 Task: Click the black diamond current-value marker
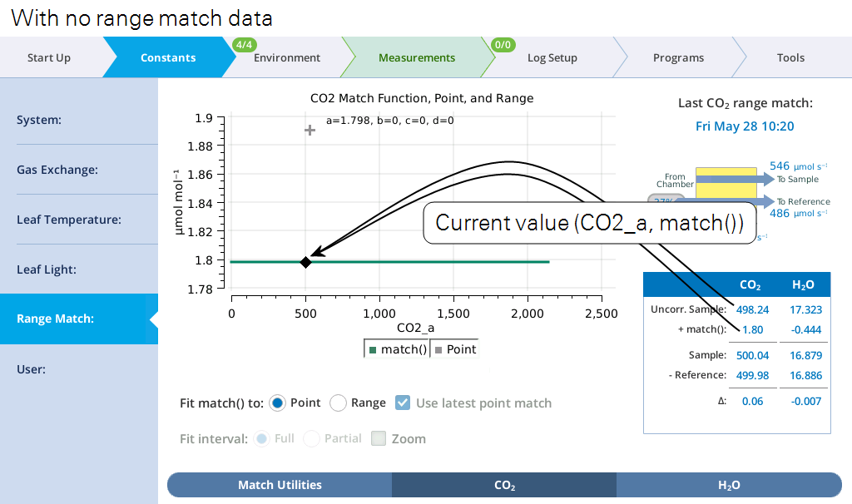(x=306, y=262)
